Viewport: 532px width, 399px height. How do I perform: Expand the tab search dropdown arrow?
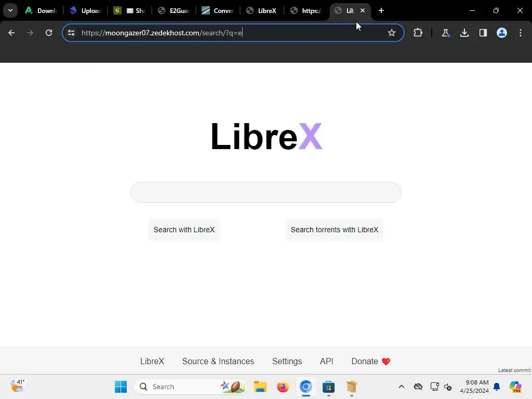pos(10,10)
